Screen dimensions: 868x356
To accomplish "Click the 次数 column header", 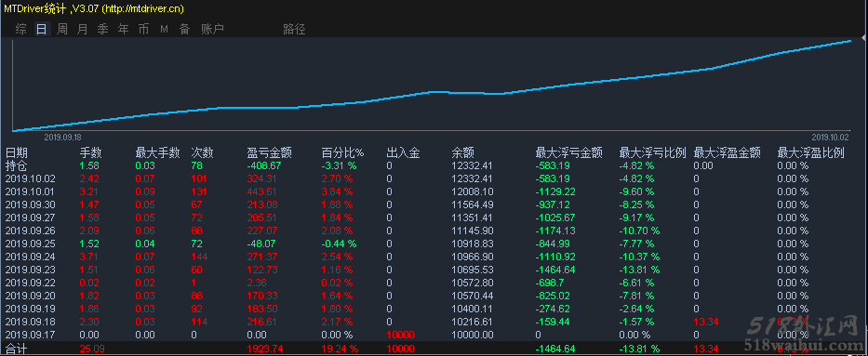I will (x=202, y=153).
